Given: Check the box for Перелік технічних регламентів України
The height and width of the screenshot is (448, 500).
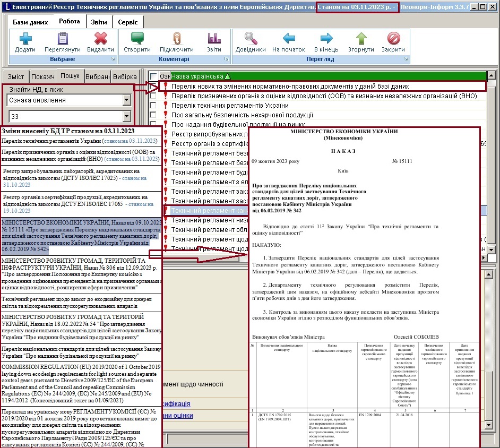Looking at the screenshot, I should 153,105.
